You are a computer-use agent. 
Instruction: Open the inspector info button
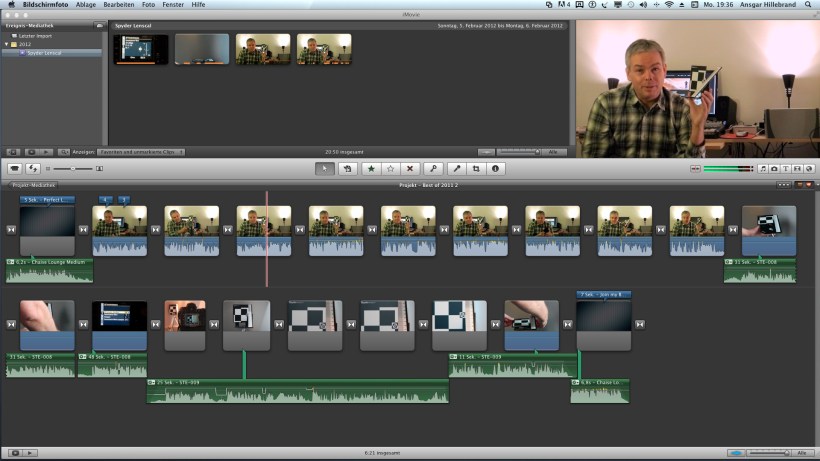click(495, 168)
